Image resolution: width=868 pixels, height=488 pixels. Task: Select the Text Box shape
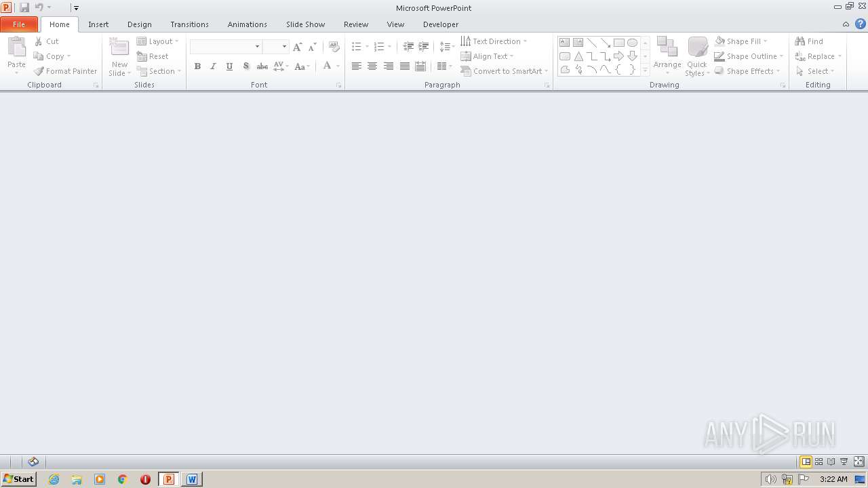564,43
